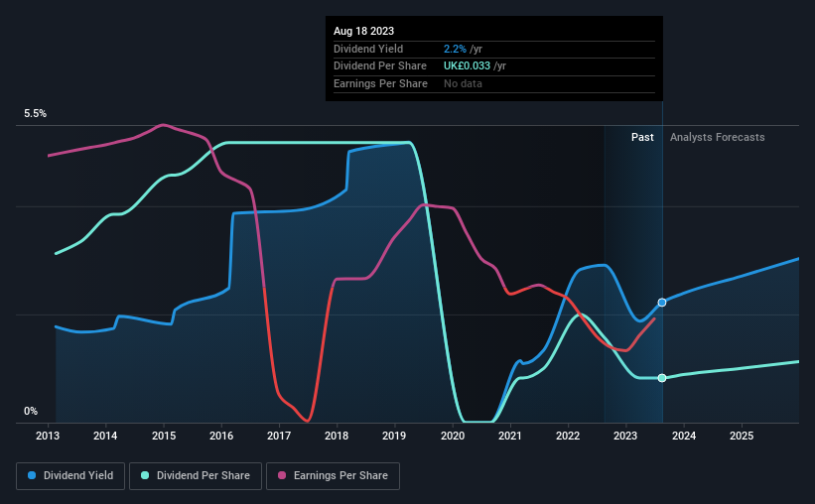Click the tooltip Dividend Yield row label
The image size is (815, 504).
point(368,49)
